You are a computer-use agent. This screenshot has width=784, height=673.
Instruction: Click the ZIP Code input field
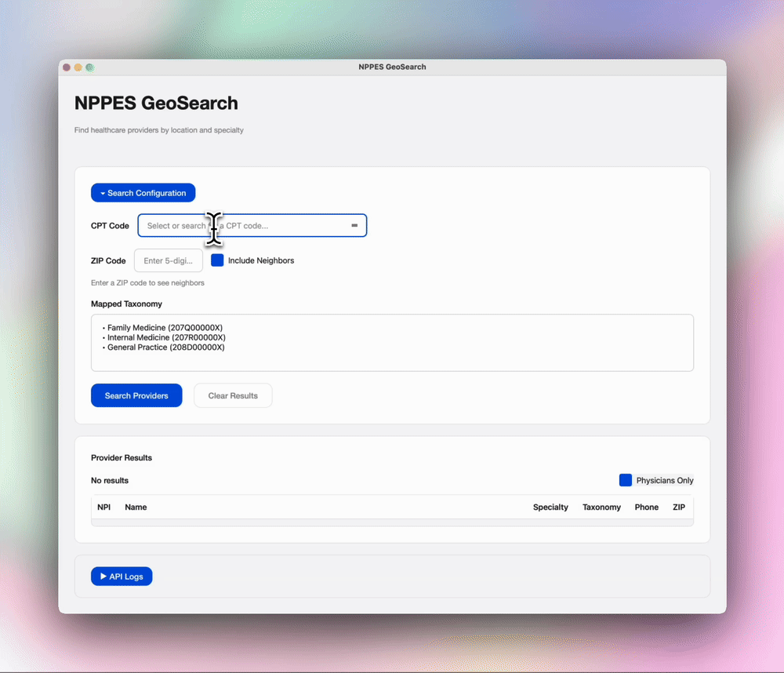(x=168, y=260)
